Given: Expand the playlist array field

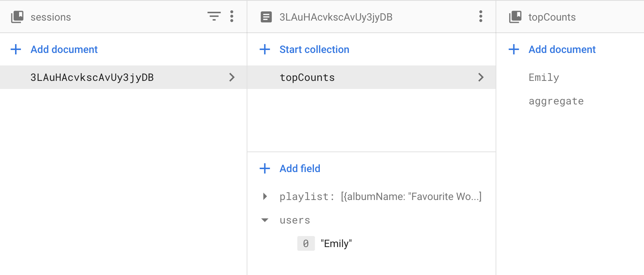Looking at the screenshot, I should (x=265, y=196).
